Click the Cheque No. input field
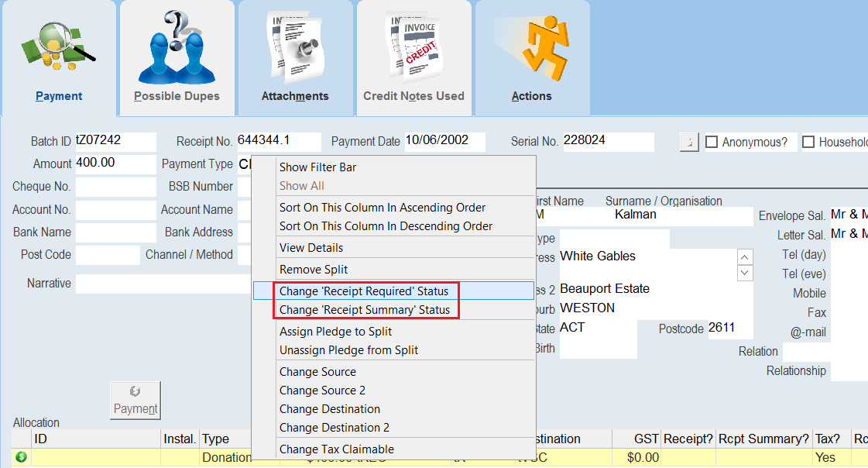Screen dimensions: 868x468 pyautogui.click(x=115, y=187)
